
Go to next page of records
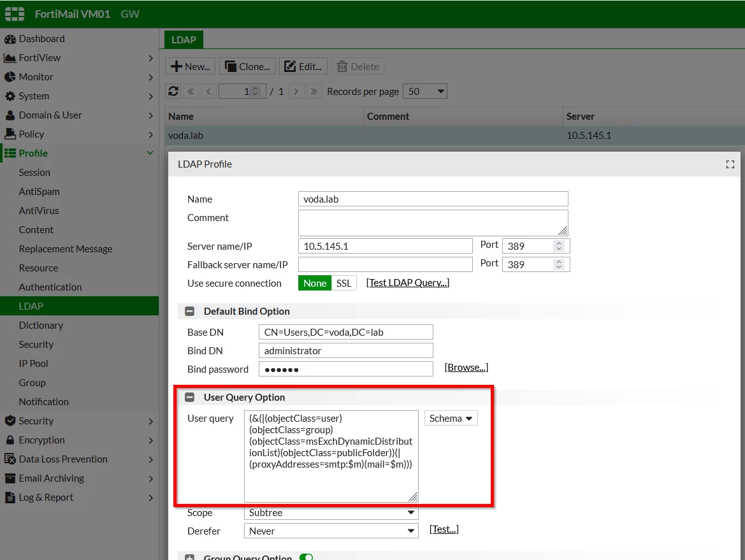point(296,91)
